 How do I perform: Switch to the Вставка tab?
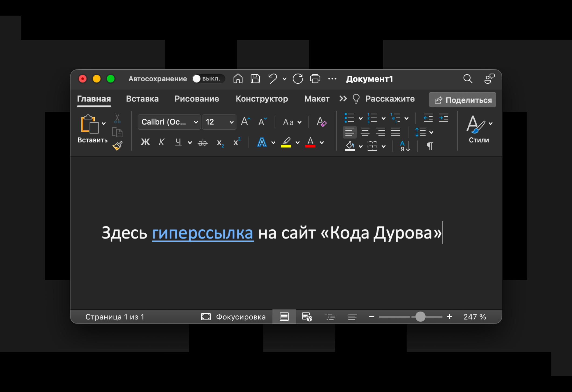pyautogui.click(x=142, y=99)
